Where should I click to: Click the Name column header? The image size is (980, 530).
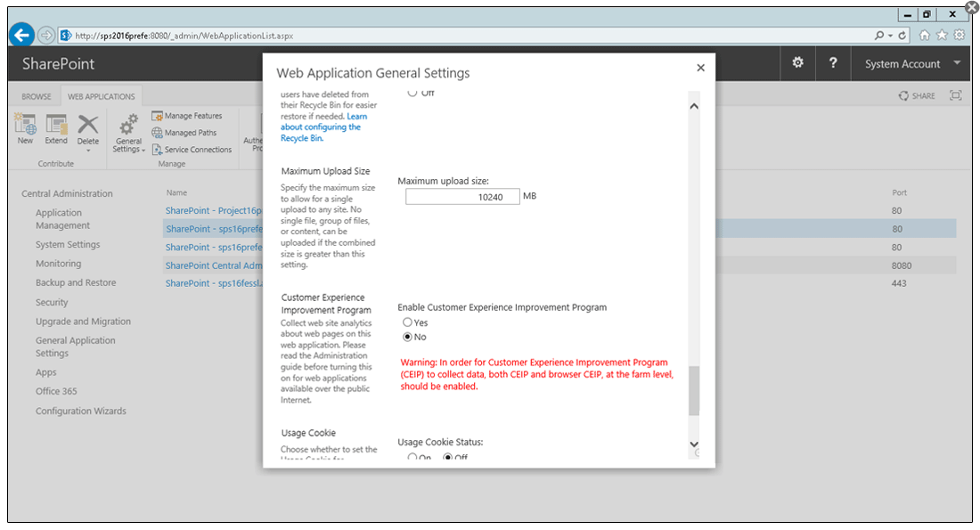pyautogui.click(x=176, y=192)
